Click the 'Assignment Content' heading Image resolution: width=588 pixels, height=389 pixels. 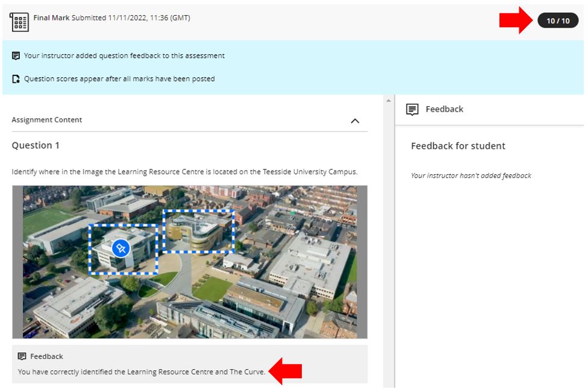[x=47, y=120]
